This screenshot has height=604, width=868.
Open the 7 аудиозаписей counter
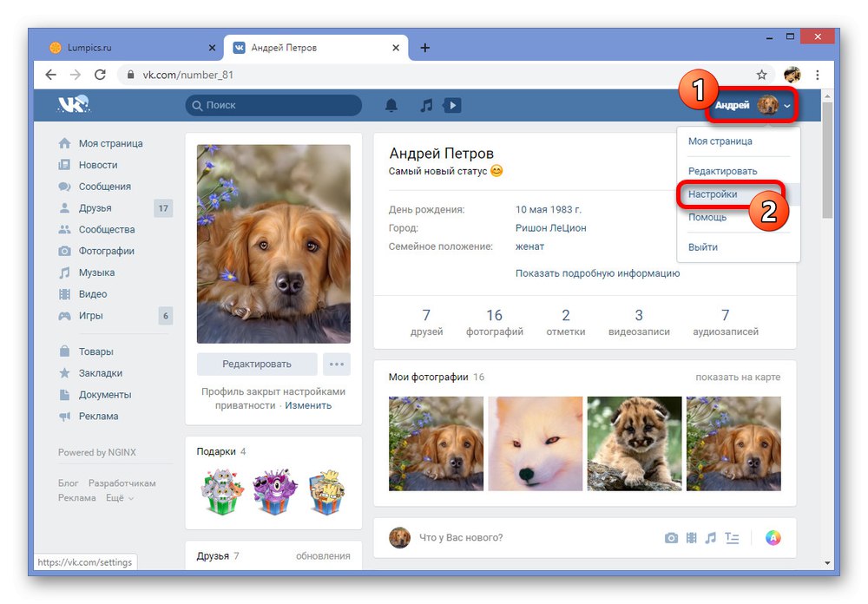[725, 322]
